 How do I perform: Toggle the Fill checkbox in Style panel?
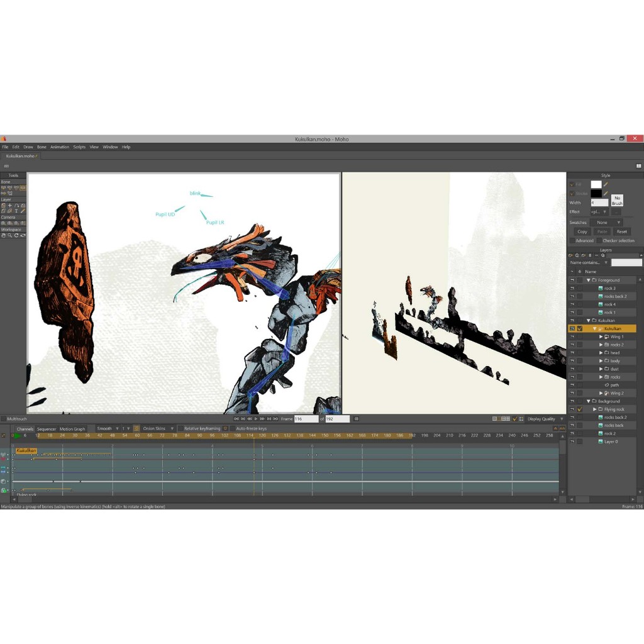572,184
